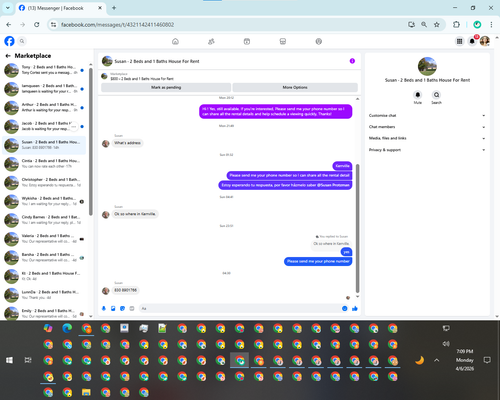Click the phone number message from Susan
The image size is (500, 400).
point(125,290)
